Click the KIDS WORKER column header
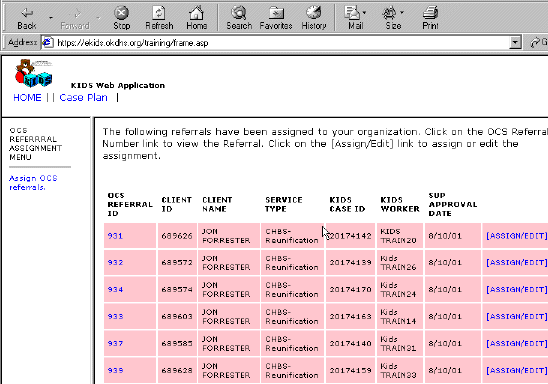Screen dimensions: 548x384 pos(400,204)
